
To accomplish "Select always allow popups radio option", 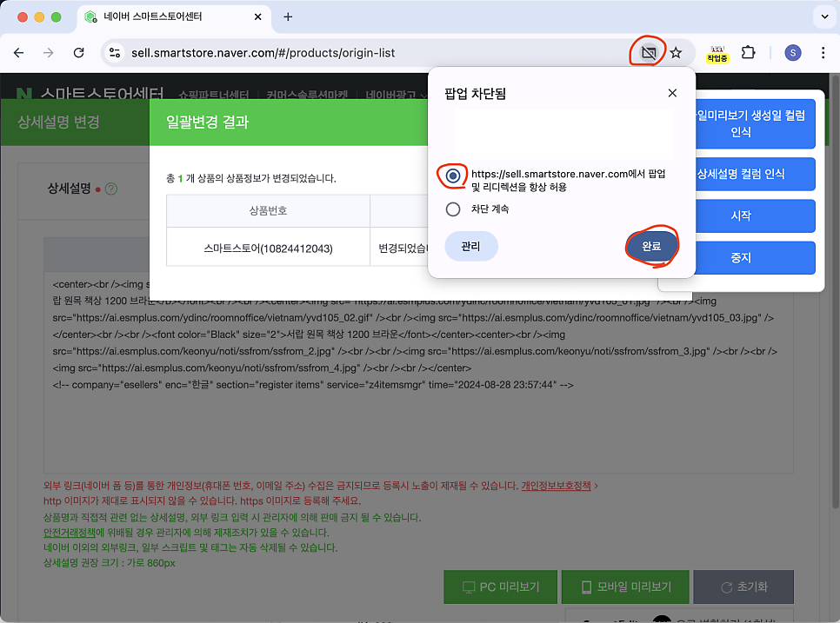I will 453,176.
